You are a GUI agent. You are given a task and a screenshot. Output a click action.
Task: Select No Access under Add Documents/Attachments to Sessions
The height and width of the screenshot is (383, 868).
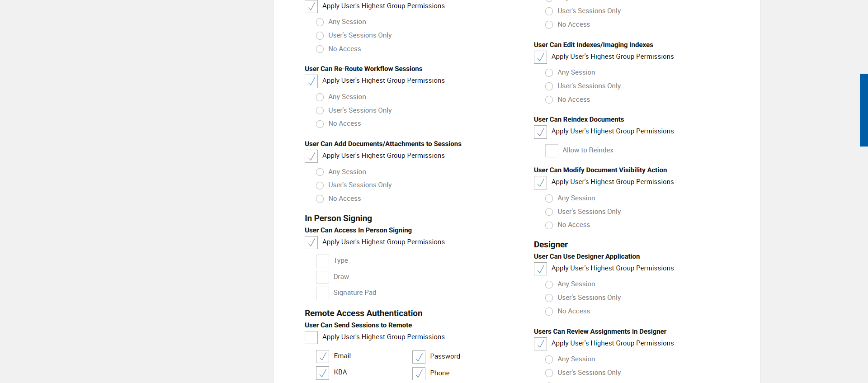tap(320, 199)
